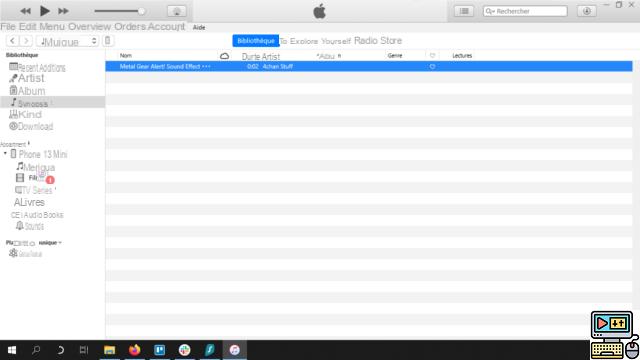
Task: Sort by the Nom column header
Action: (126, 56)
